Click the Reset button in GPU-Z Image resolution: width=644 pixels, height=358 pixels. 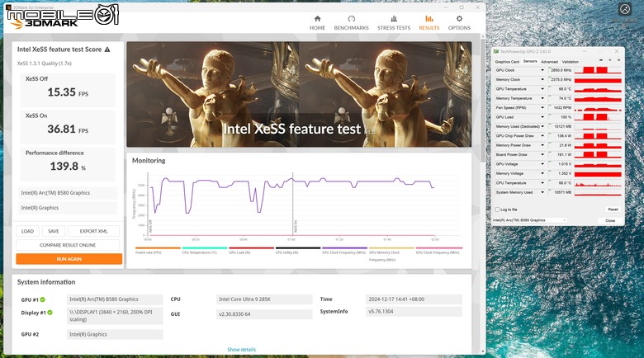point(613,210)
